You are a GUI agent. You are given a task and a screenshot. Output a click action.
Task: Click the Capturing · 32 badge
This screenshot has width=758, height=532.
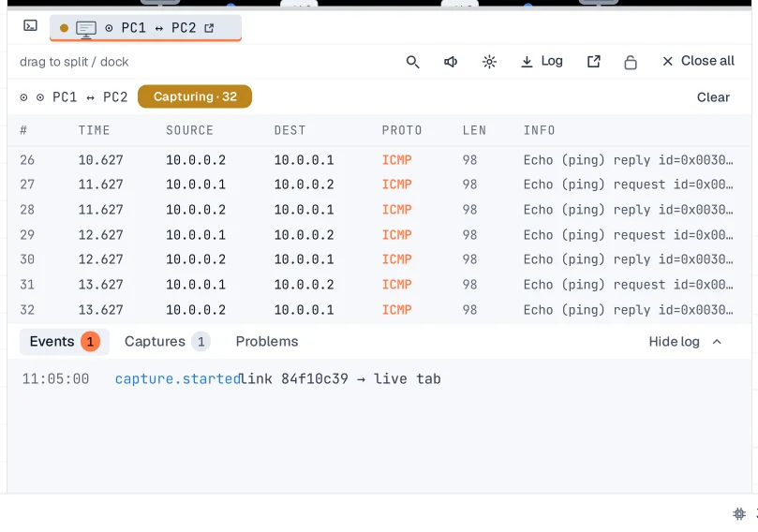click(x=195, y=96)
